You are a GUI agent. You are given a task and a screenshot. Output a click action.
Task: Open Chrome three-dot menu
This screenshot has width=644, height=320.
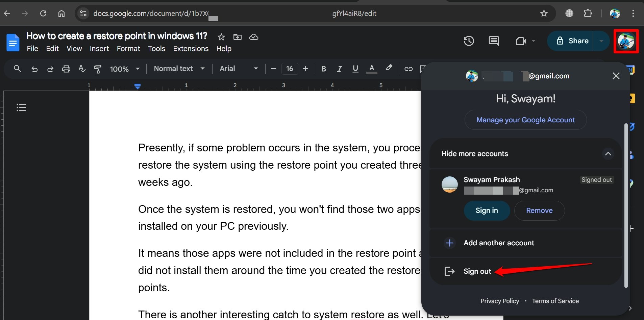click(x=633, y=14)
